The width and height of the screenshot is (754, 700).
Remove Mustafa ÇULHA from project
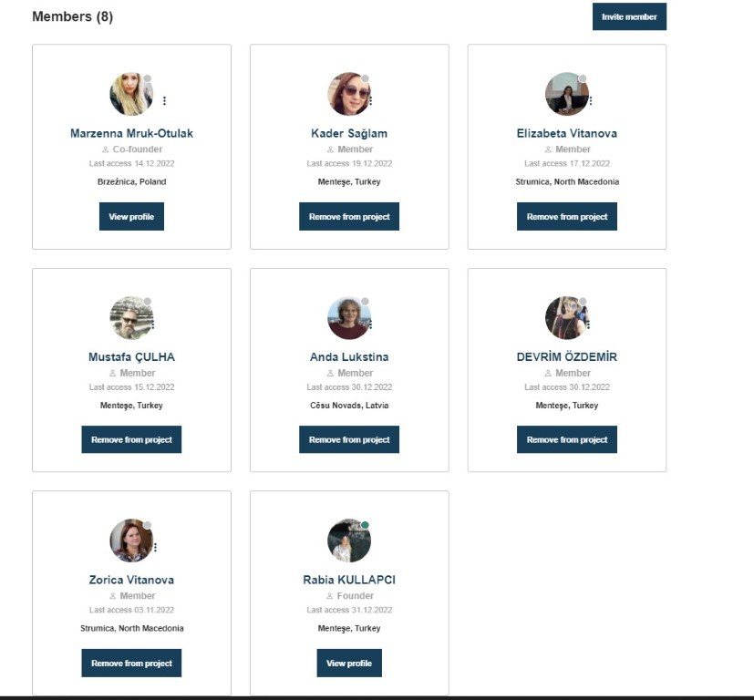coord(131,439)
